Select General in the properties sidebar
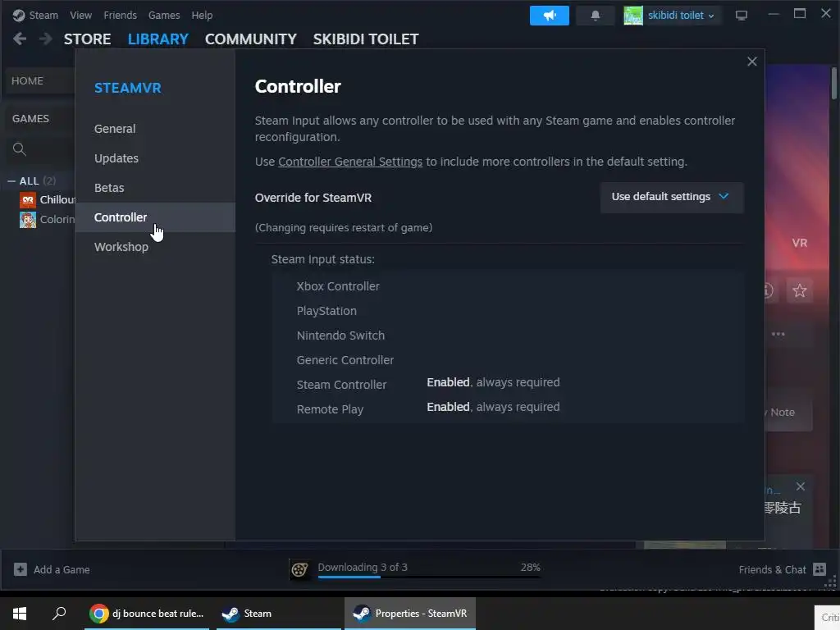 tap(155, 129)
